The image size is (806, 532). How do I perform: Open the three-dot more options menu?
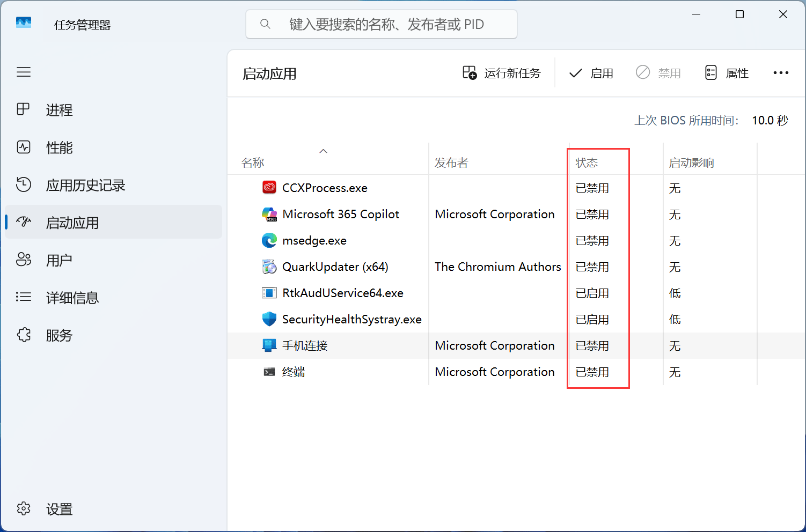pyautogui.click(x=781, y=73)
